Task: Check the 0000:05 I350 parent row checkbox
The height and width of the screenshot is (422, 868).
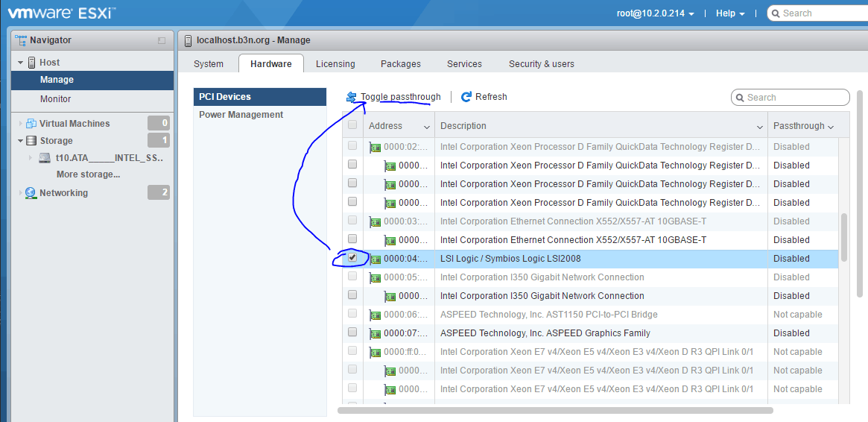Action: (x=352, y=277)
